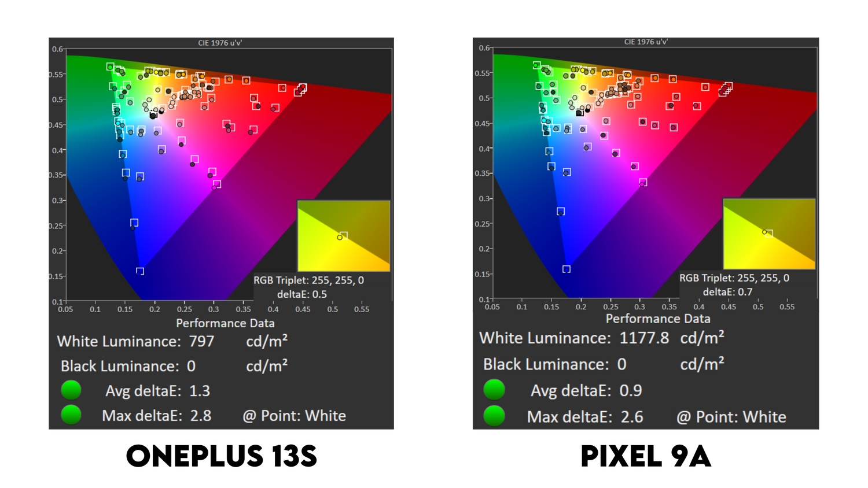Click the Max deltaE 2.6 reading
This screenshot has width=868, height=488.
tap(631, 417)
